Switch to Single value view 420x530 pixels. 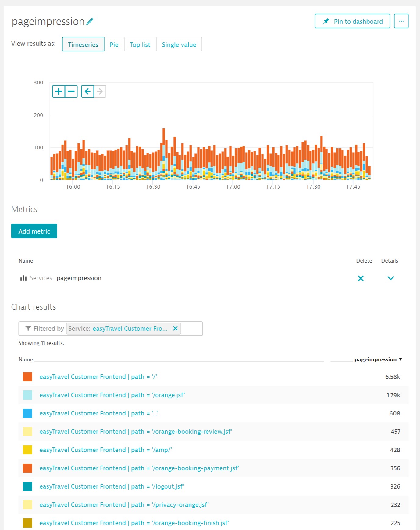point(179,44)
